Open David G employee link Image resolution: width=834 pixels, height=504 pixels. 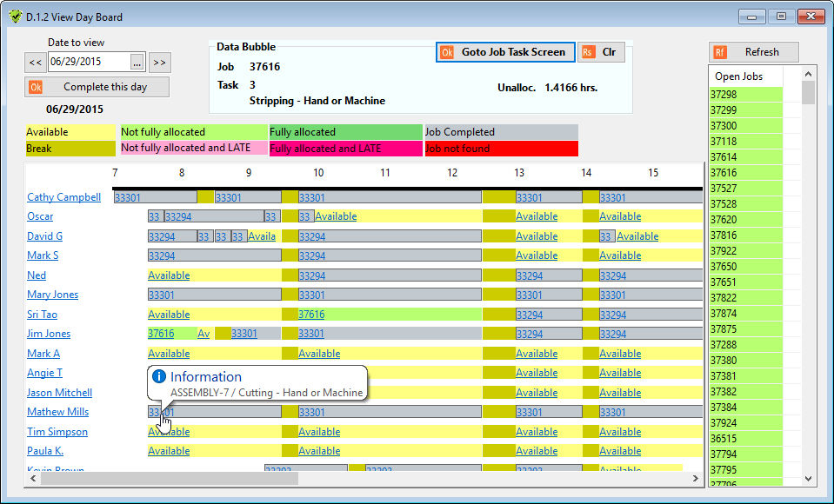(44, 236)
